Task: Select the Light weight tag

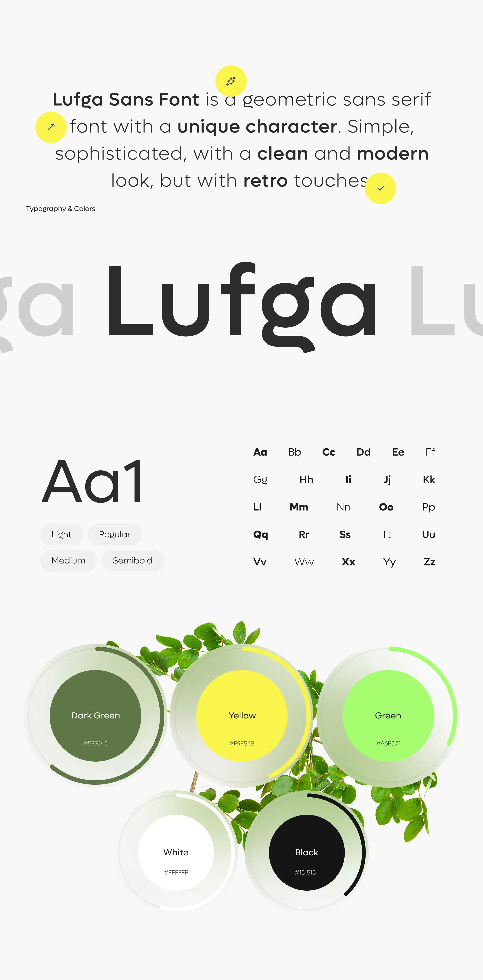Action: click(x=61, y=534)
